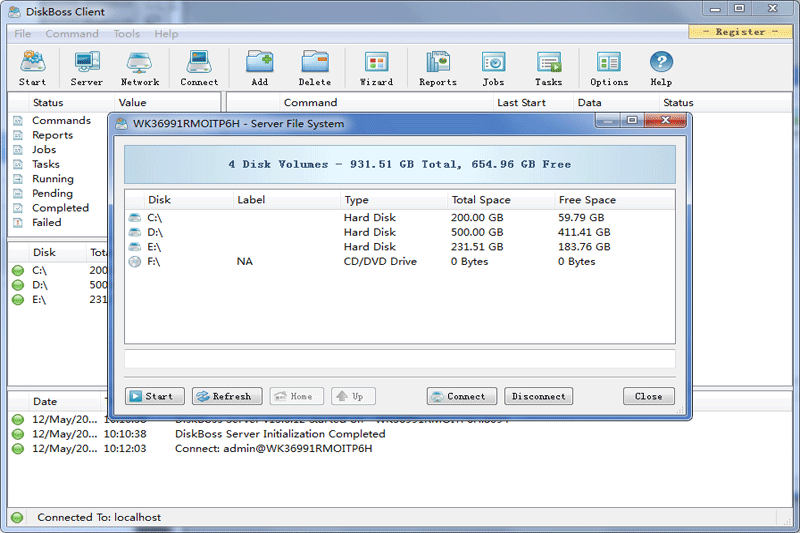Open the Tools menu
The height and width of the screenshot is (533, 800).
126,33
